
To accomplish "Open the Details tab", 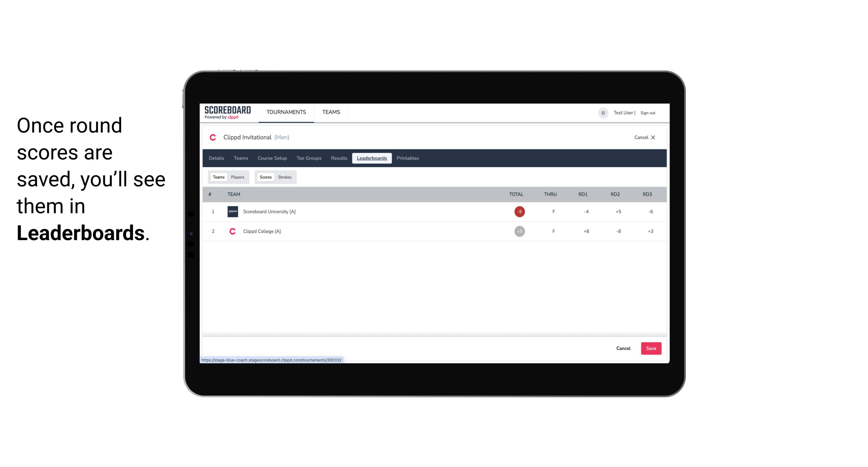I will 217,158.
